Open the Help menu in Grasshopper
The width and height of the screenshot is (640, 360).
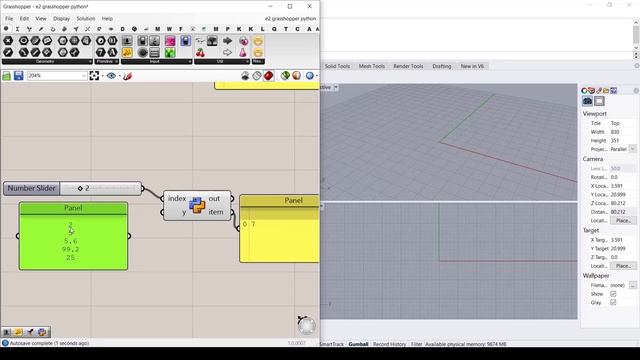point(107,19)
